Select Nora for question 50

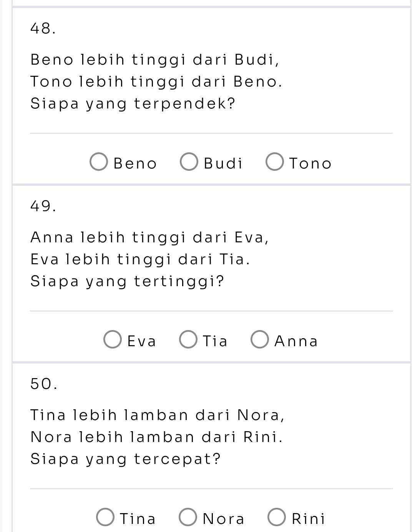[x=188, y=517]
